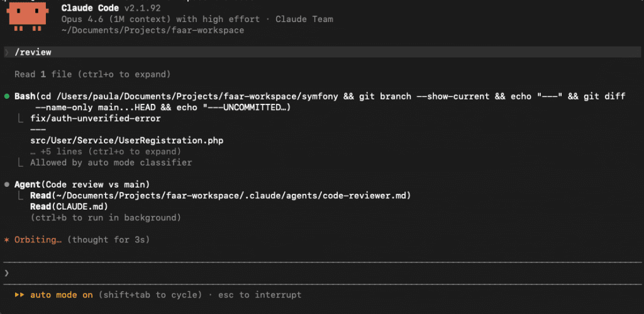
Task: Click into the empty prompt input field
Action: point(314,272)
